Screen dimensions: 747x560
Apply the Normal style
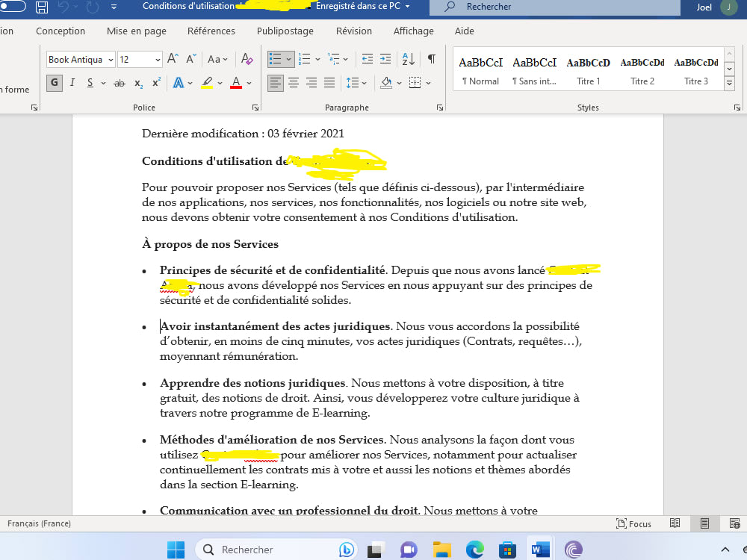(x=480, y=70)
